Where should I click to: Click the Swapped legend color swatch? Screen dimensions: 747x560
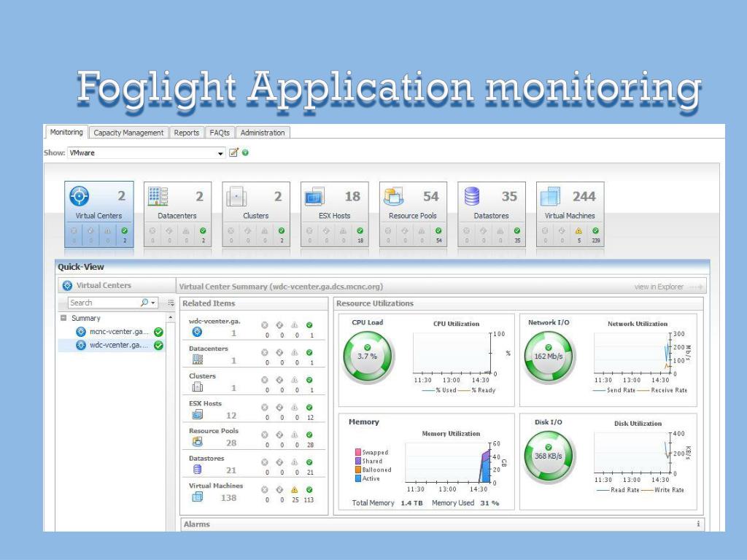coord(357,452)
